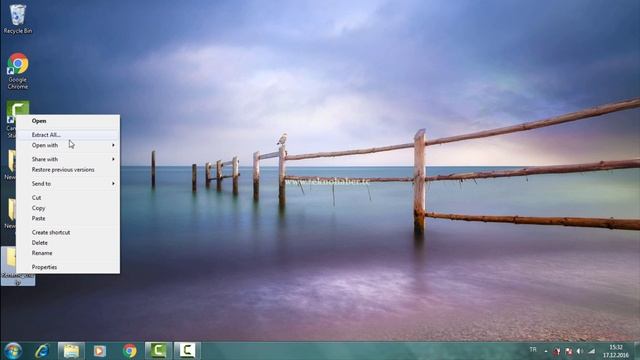
Task: Select Copy from the context menu
Action: pos(68,208)
